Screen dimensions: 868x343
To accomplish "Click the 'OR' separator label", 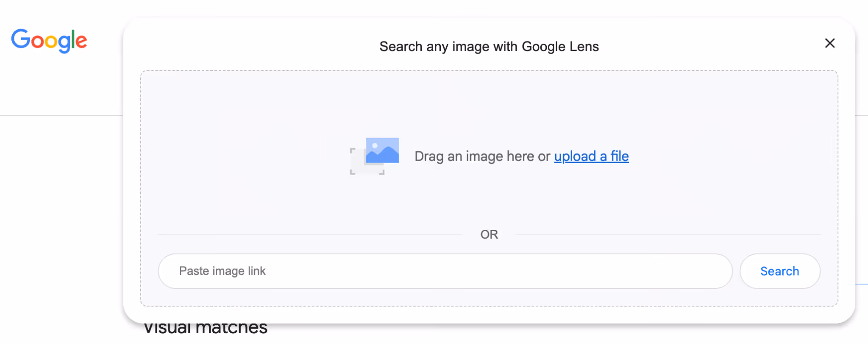I will click(x=489, y=234).
